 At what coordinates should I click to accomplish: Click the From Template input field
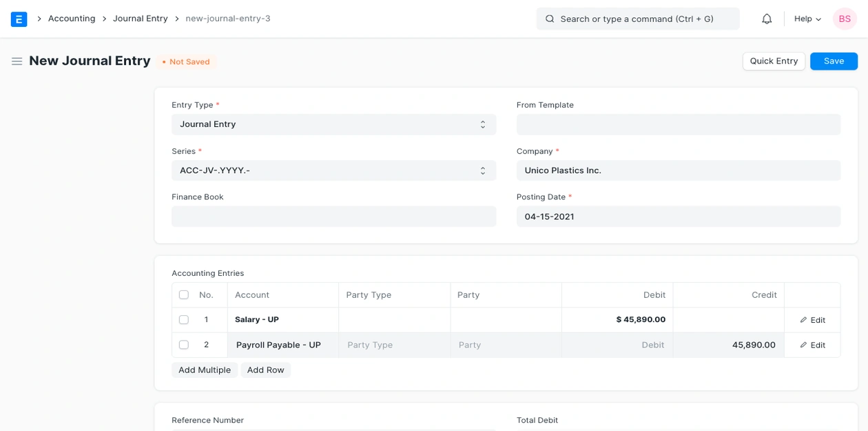[678, 124]
